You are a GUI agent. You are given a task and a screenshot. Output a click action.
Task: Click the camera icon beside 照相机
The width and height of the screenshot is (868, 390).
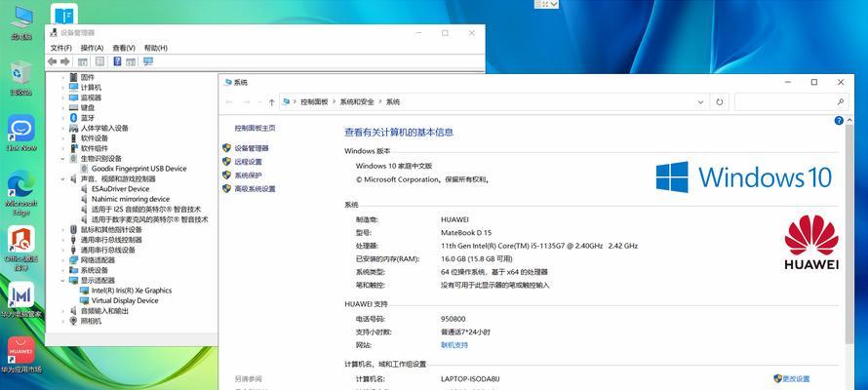point(73,321)
